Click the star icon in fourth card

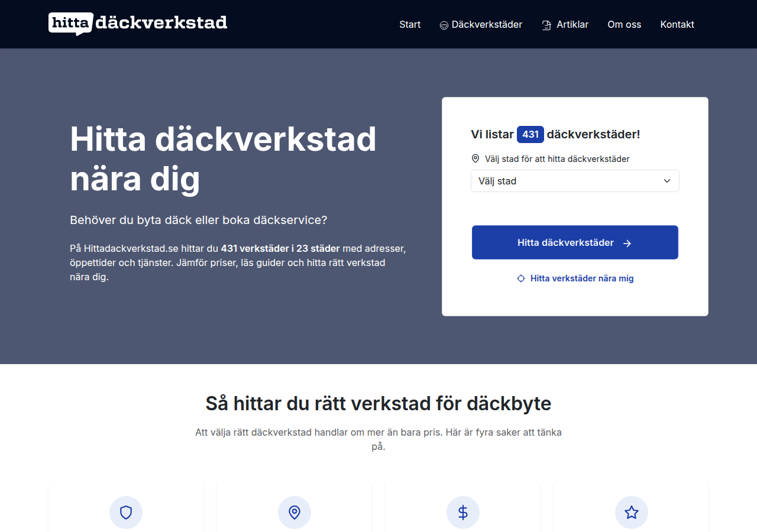coord(632,512)
